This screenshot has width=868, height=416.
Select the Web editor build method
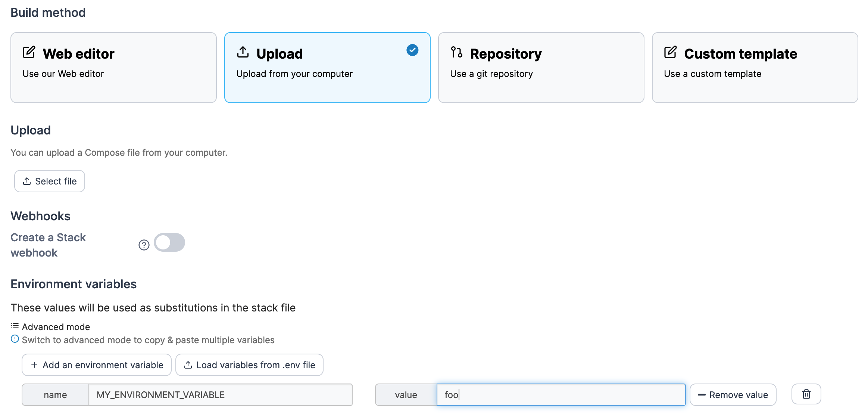coord(113,68)
